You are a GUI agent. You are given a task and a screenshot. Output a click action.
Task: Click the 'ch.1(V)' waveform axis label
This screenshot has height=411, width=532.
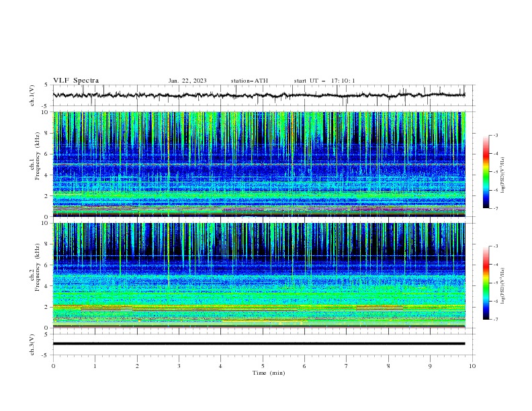click(x=32, y=95)
